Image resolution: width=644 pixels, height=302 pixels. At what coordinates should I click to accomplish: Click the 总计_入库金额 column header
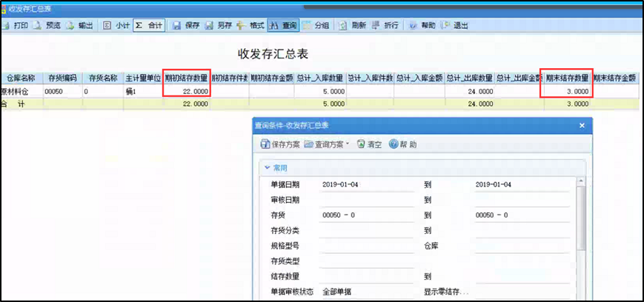(x=419, y=78)
